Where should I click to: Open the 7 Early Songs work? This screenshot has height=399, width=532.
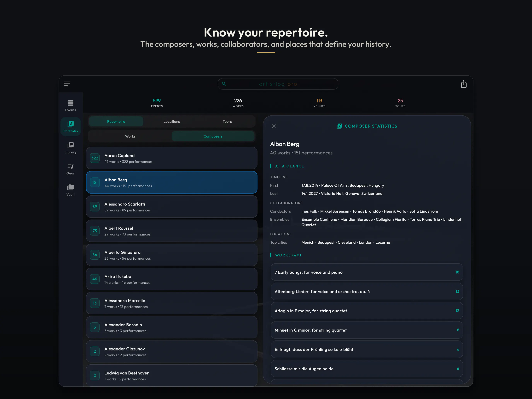pyautogui.click(x=367, y=272)
